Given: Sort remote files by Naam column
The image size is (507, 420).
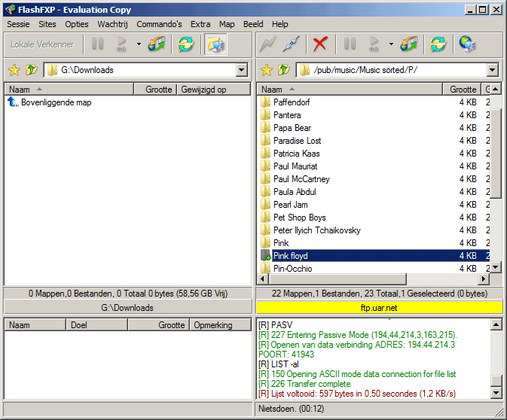Looking at the screenshot, I should [x=350, y=89].
